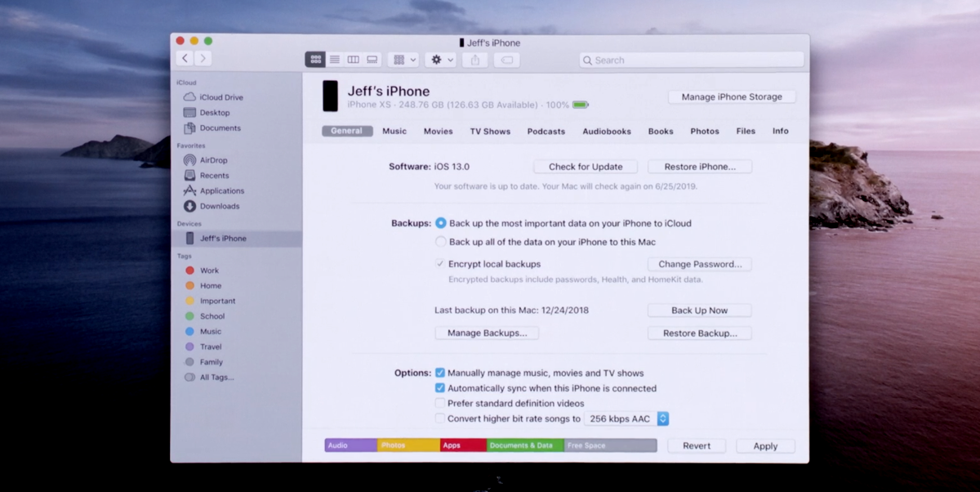Open the gear action menu dropdown
Image resolution: width=980 pixels, height=492 pixels.
[441, 60]
